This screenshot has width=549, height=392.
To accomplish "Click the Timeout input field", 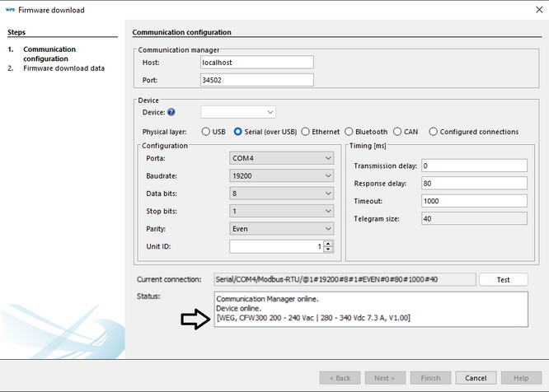I will [x=473, y=201].
